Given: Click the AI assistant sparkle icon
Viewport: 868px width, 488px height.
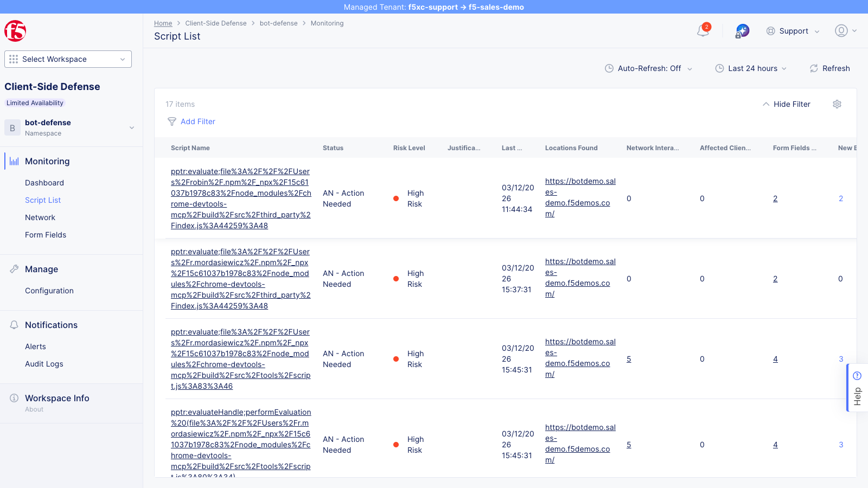Looking at the screenshot, I should point(742,31).
